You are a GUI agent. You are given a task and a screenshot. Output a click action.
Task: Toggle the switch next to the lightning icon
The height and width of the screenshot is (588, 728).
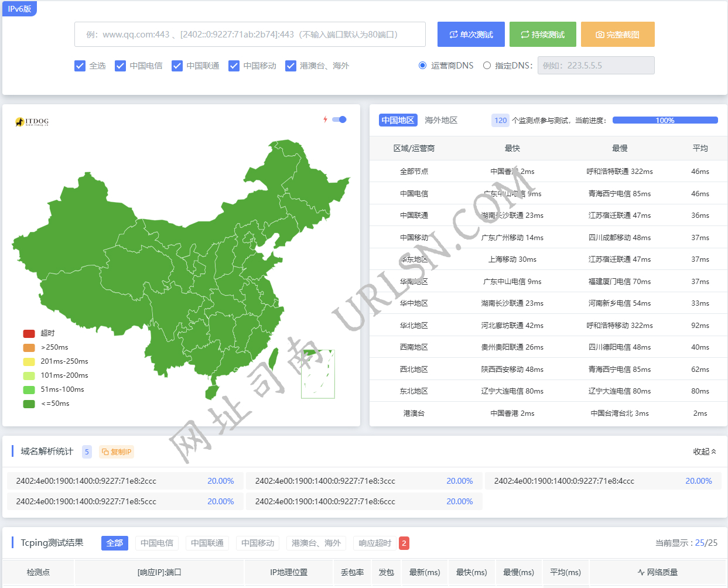[339, 119]
